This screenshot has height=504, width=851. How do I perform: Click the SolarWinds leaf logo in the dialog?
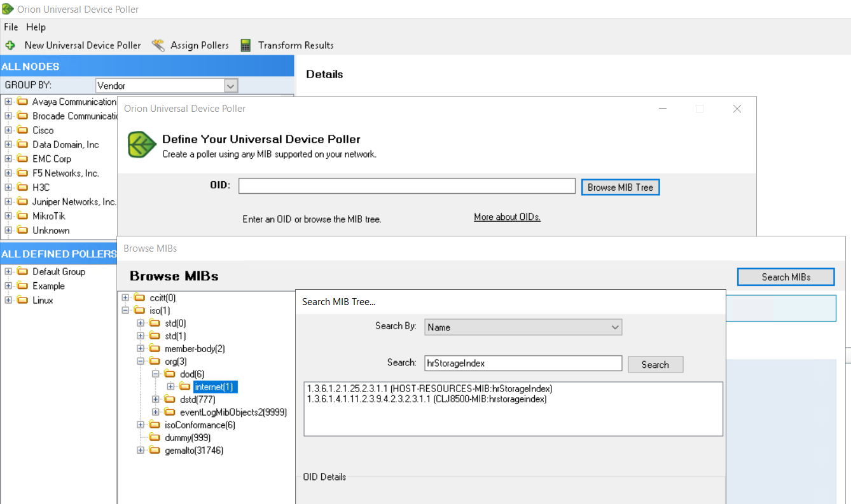pos(140,144)
